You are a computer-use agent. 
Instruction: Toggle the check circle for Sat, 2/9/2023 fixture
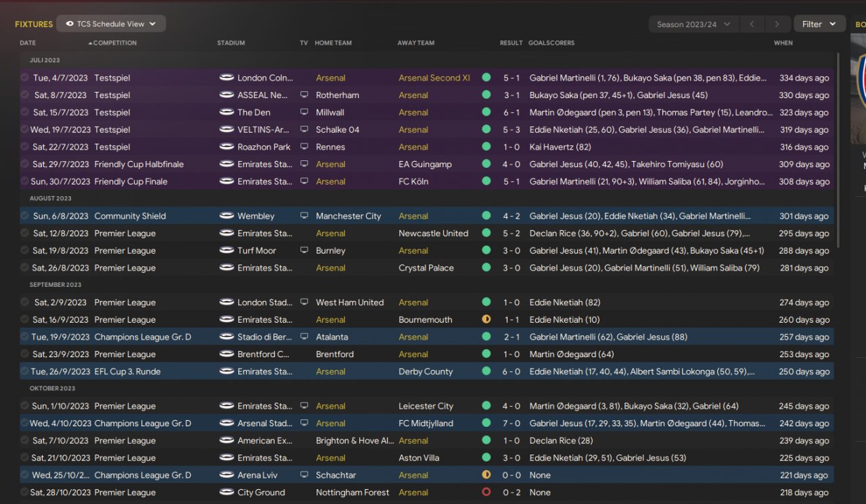coord(25,302)
